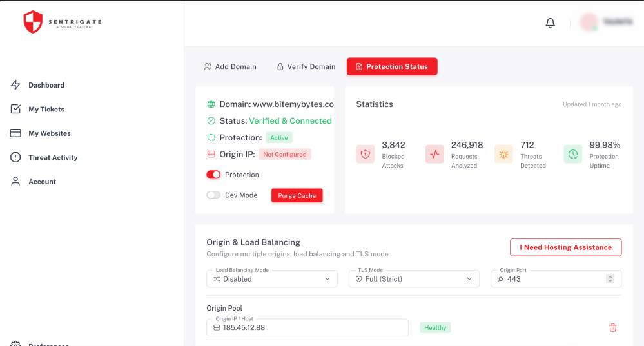The width and height of the screenshot is (644, 346).
Task: Click the people icon on Add Domain tab
Action: (x=208, y=66)
